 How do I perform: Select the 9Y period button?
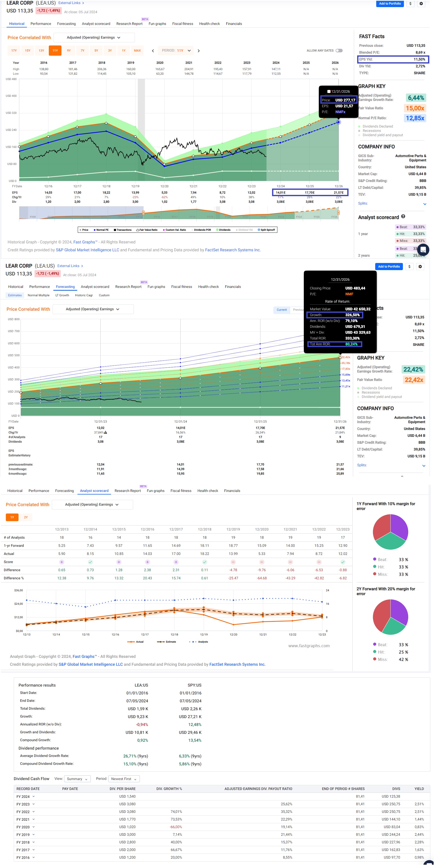[69, 51]
